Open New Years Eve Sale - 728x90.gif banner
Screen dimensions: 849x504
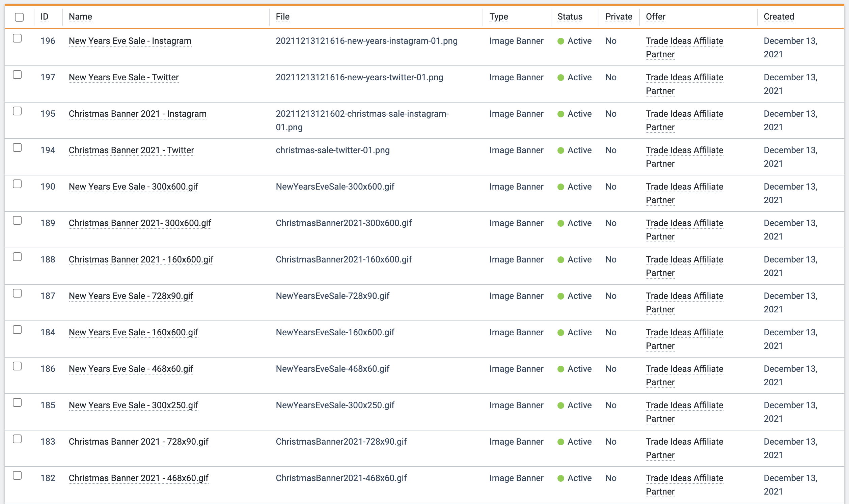(131, 296)
